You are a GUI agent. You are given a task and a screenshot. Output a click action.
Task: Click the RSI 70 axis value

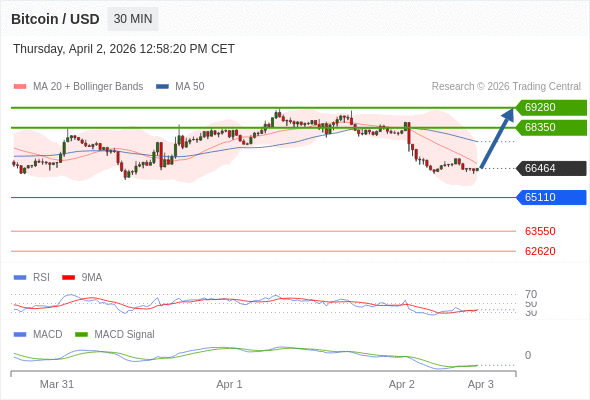click(531, 294)
